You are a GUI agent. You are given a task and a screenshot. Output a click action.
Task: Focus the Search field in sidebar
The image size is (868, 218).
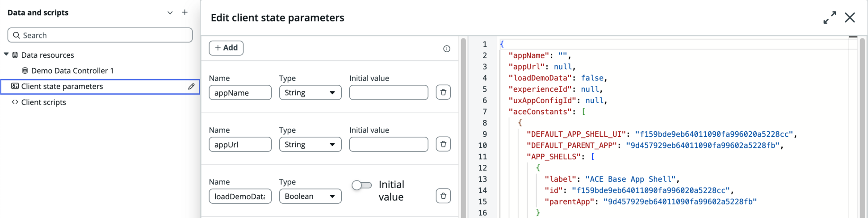(x=100, y=35)
